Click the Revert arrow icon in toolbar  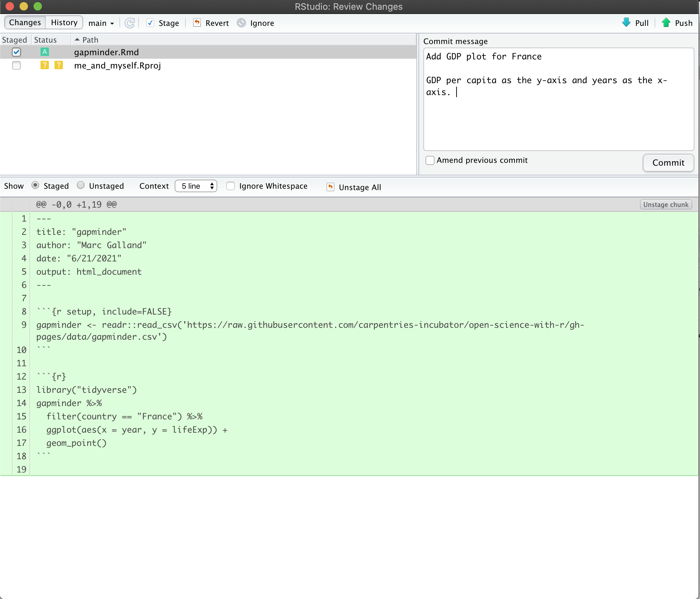pos(197,23)
